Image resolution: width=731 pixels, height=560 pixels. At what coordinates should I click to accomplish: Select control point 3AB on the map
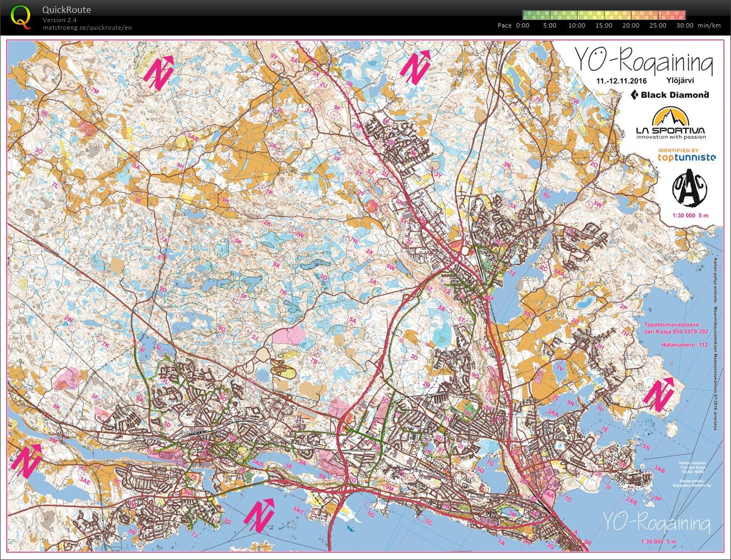[x=659, y=468]
